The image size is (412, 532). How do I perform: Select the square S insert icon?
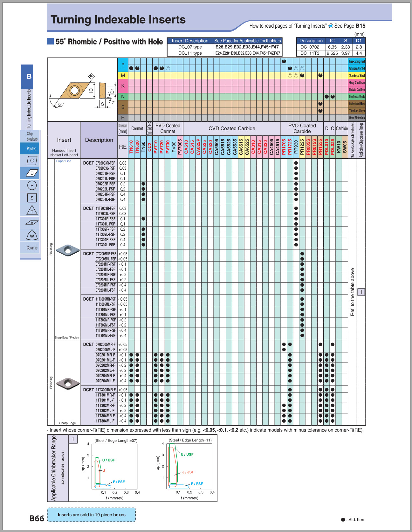32,198
